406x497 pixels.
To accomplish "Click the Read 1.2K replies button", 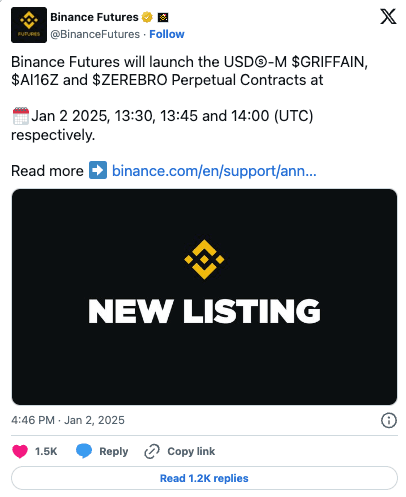I will pyautogui.click(x=204, y=478).
